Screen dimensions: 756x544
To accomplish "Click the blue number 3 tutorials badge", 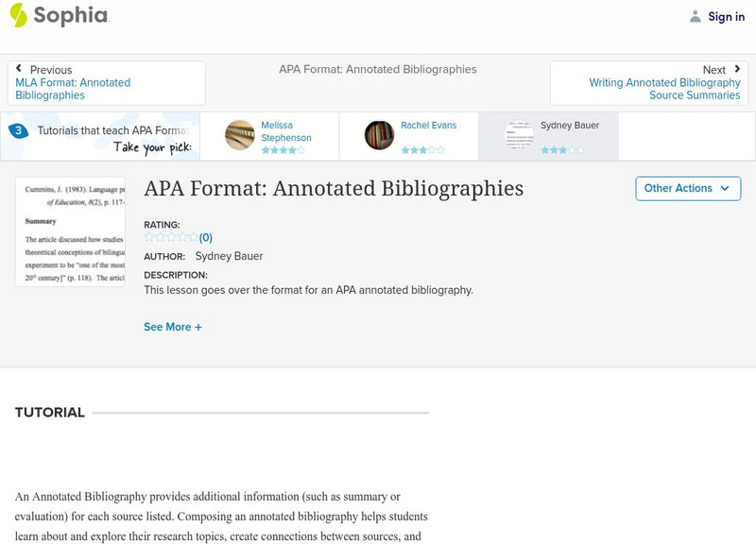I will click(18, 131).
